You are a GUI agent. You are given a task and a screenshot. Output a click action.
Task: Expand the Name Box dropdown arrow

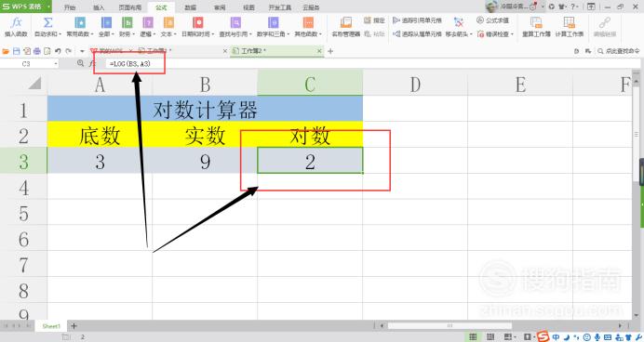[56, 64]
